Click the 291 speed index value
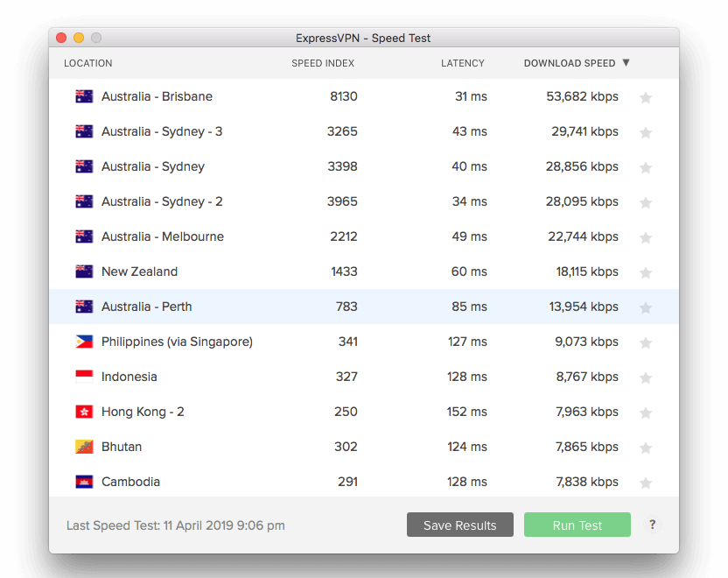This screenshot has width=728, height=578. [x=347, y=482]
